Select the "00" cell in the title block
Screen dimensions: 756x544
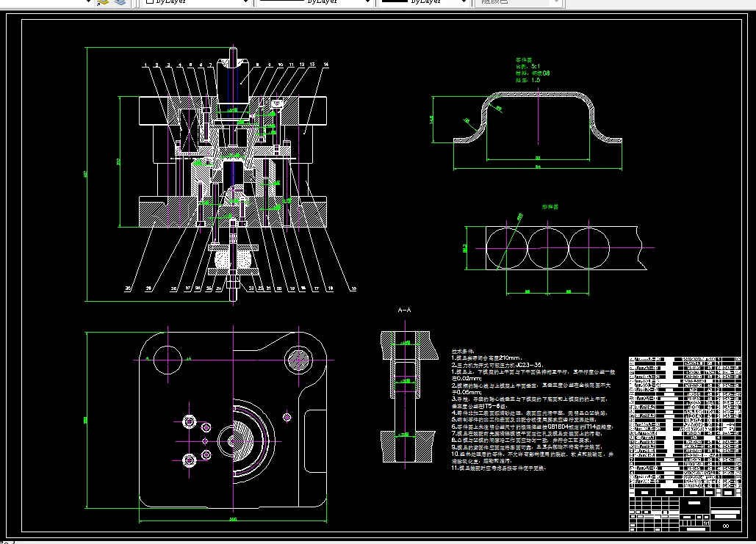726,526
